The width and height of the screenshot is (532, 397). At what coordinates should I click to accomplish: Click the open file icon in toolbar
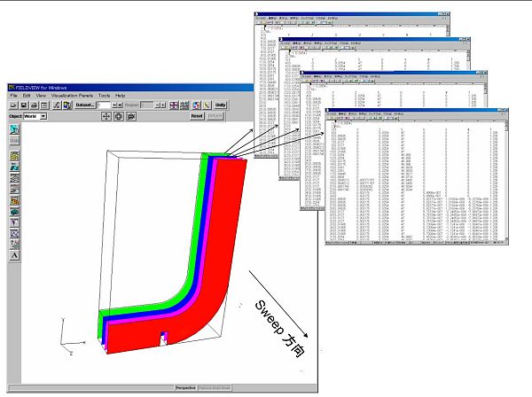14,105
